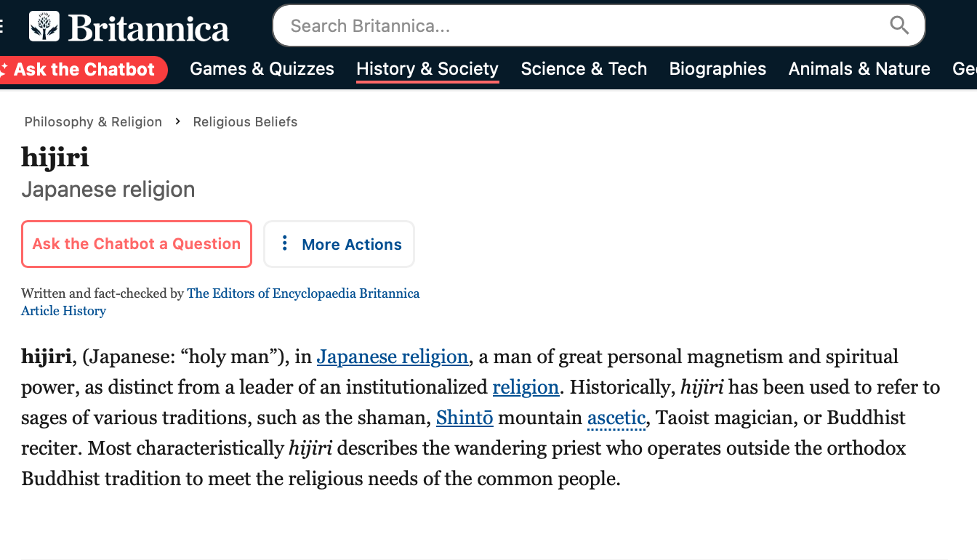This screenshot has width=977, height=560.
Task: Follow the Japanese religion hyperlink
Action: click(x=393, y=357)
